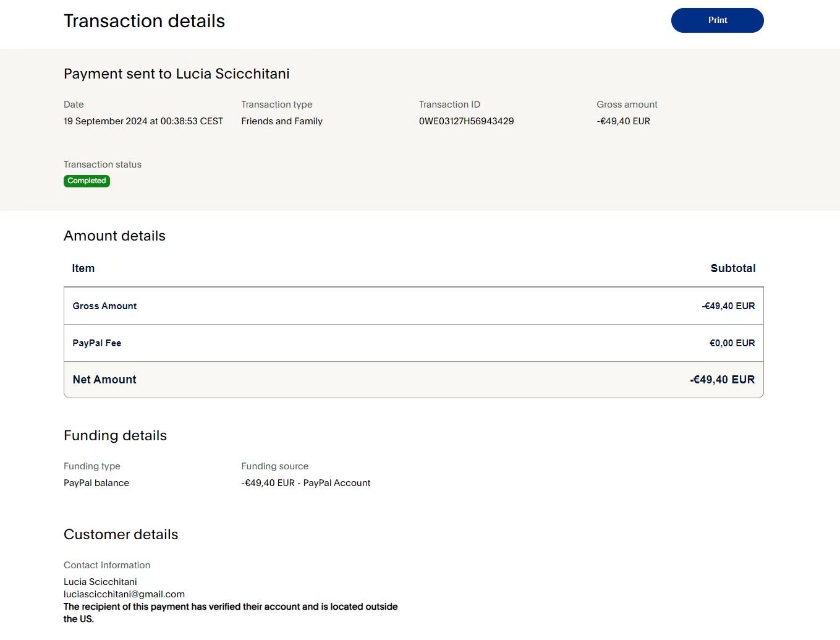Click the Print button

pyautogui.click(x=717, y=20)
